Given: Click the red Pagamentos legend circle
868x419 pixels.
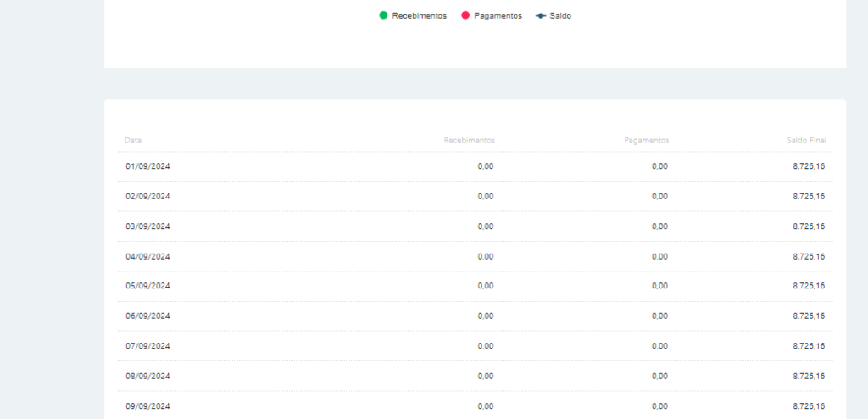Looking at the screenshot, I should 465,15.
